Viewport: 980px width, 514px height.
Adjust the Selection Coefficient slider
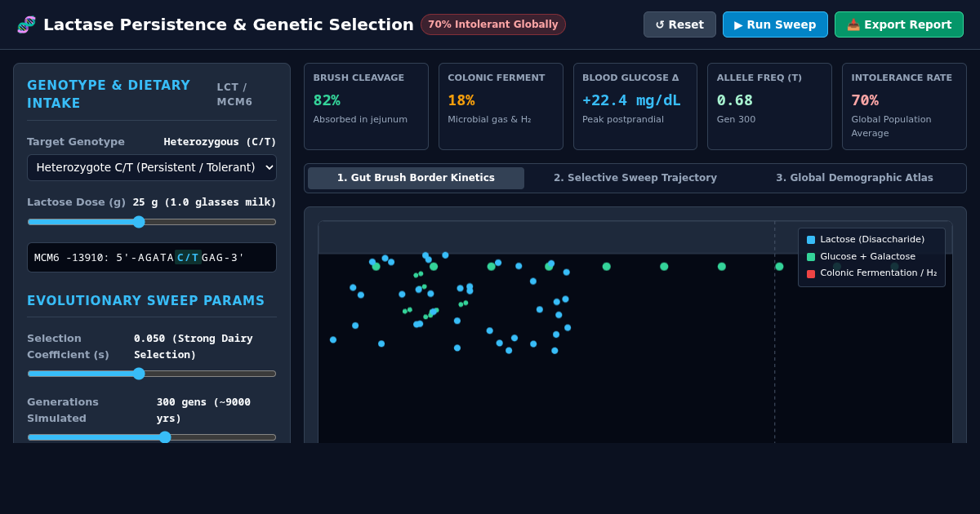coord(152,374)
